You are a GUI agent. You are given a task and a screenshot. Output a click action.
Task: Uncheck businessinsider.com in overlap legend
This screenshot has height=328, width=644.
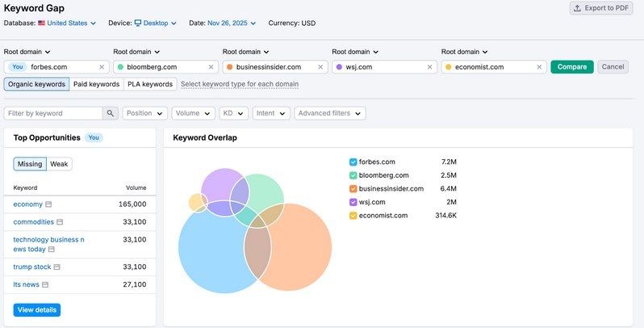click(353, 189)
